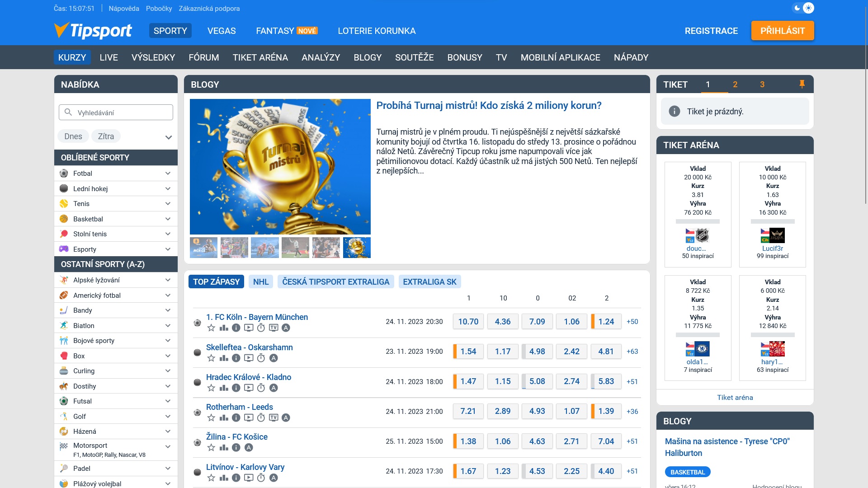Screen dimensions: 868x488
Task: Click the A icon for Hradec Králové - Kladno
Action: pyautogui.click(x=274, y=388)
